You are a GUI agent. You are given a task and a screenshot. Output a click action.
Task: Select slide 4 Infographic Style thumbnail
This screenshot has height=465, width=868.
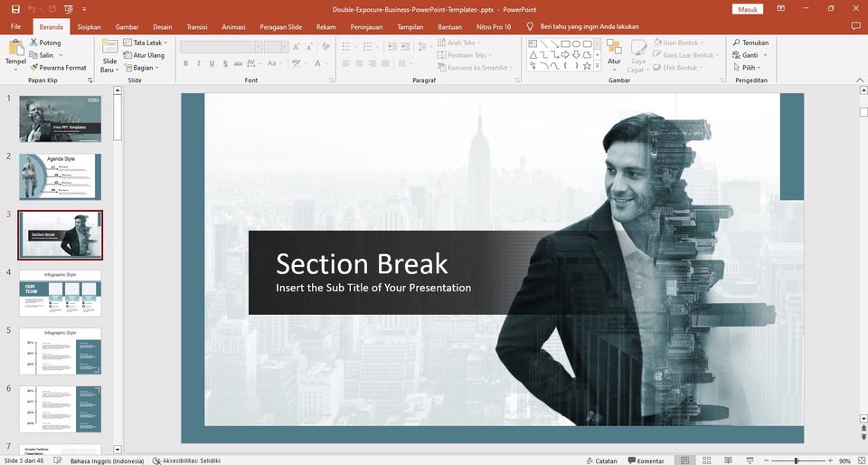[x=61, y=293]
